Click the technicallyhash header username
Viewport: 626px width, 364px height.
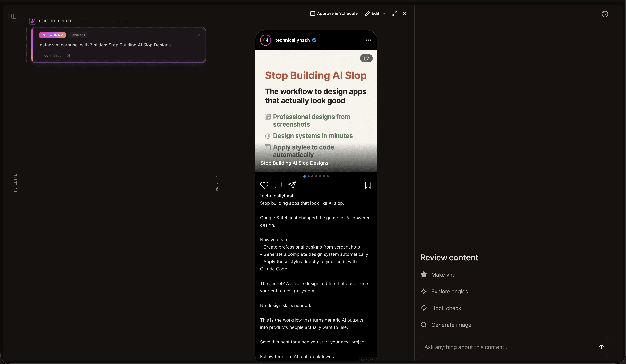[292, 40]
